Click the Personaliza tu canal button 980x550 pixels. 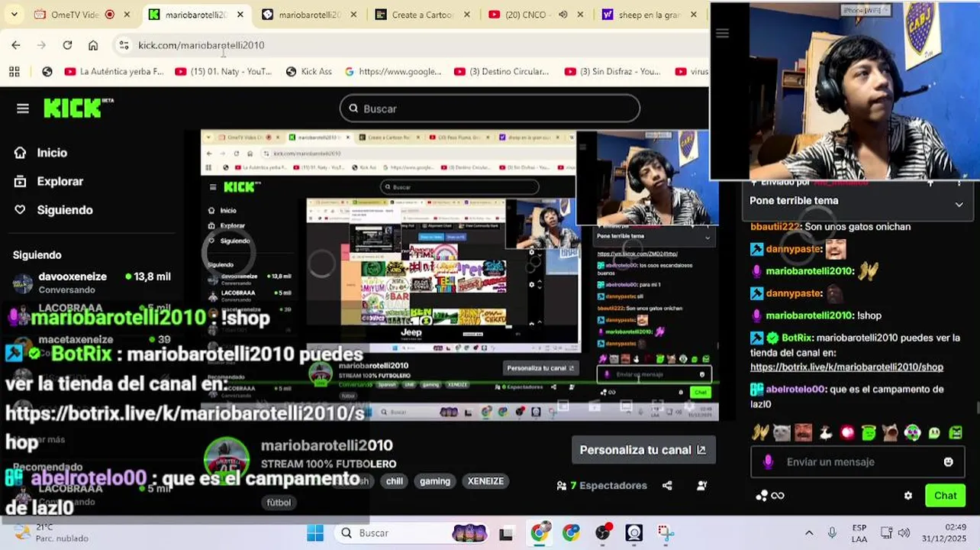click(643, 450)
